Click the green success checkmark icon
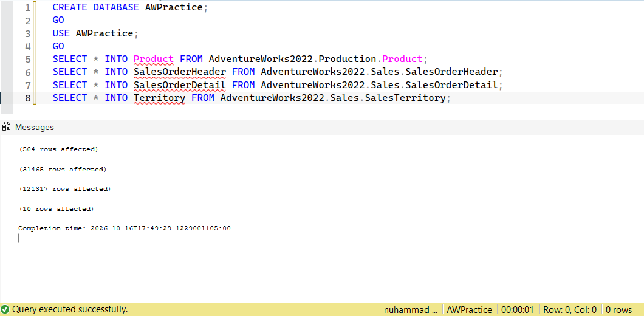 click(x=5, y=309)
